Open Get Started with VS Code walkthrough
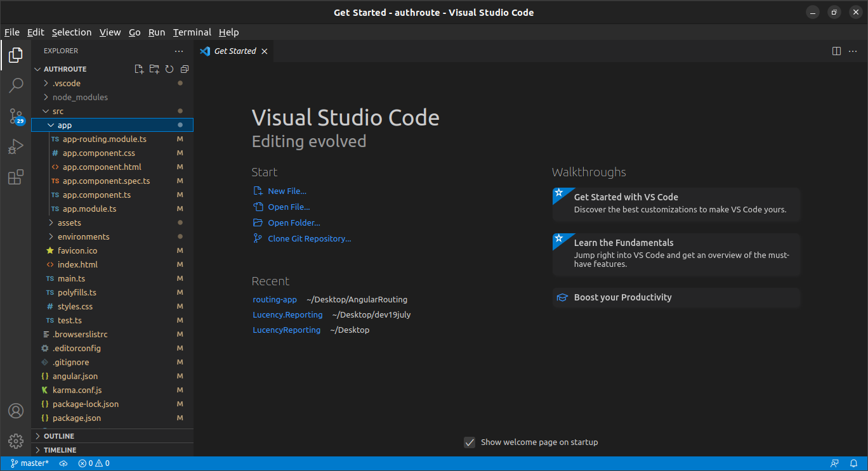This screenshot has height=471, width=868. [x=676, y=203]
